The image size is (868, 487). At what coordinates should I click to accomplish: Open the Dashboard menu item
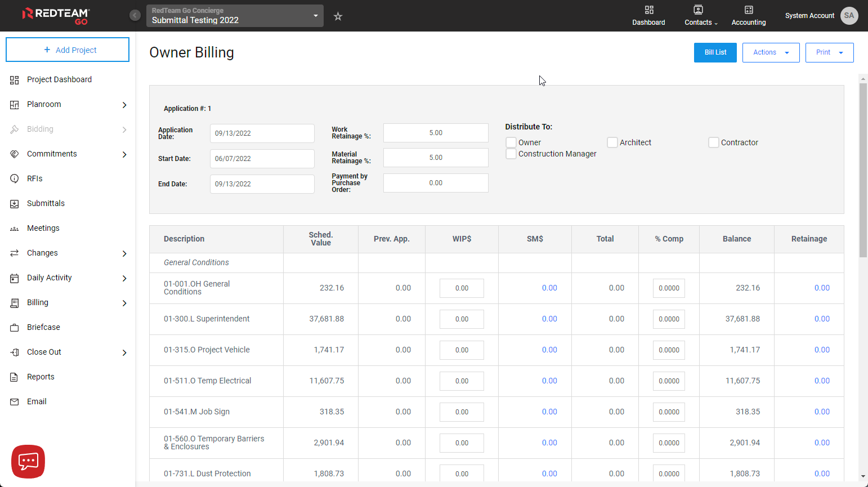[x=648, y=16]
